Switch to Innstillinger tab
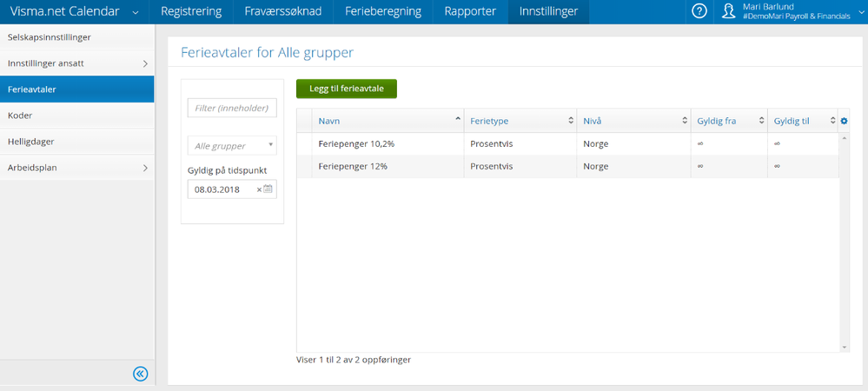Image resolution: width=868 pixels, height=391 pixels. coord(548,11)
